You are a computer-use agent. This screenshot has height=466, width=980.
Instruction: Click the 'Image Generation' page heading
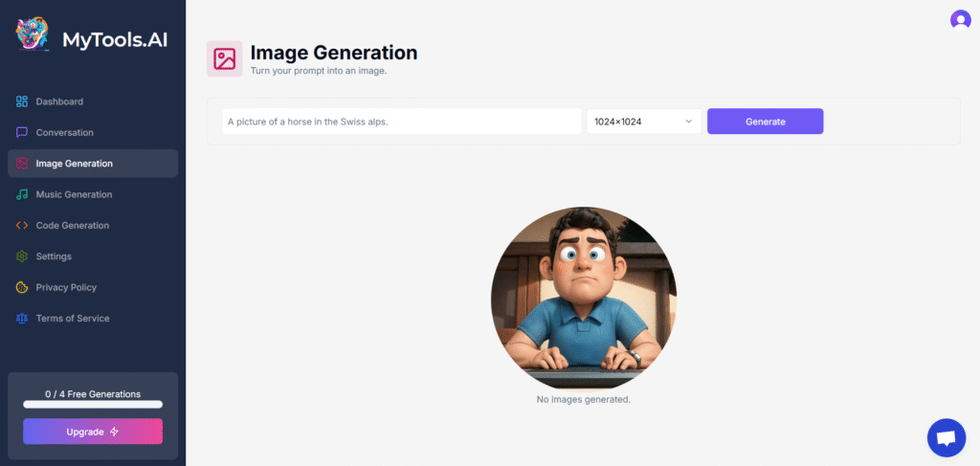[334, 53]
